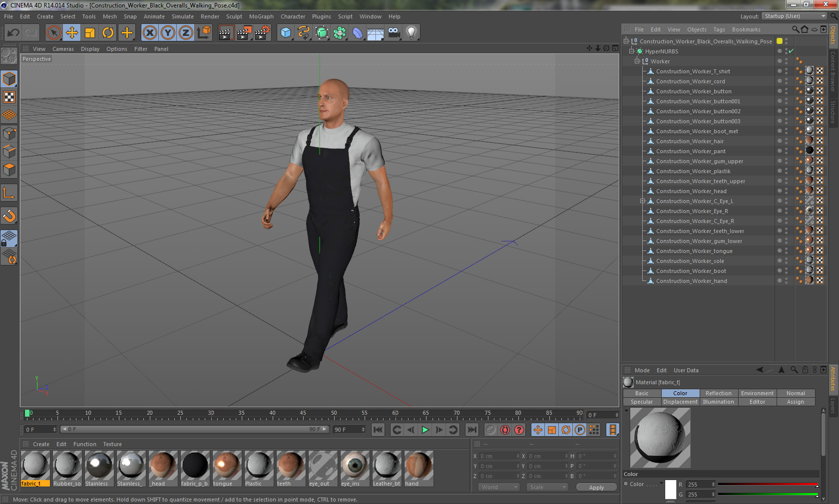
Task: Expand Construction_Worker_C_Eye_L object
Action: (x=643, y=201)
